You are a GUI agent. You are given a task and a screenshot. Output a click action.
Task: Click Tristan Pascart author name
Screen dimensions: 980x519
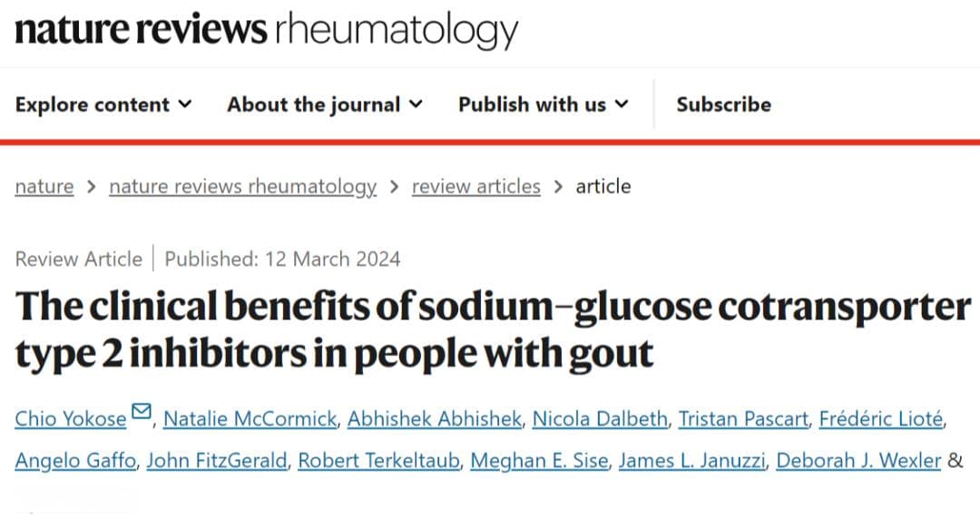pos(743,418)
